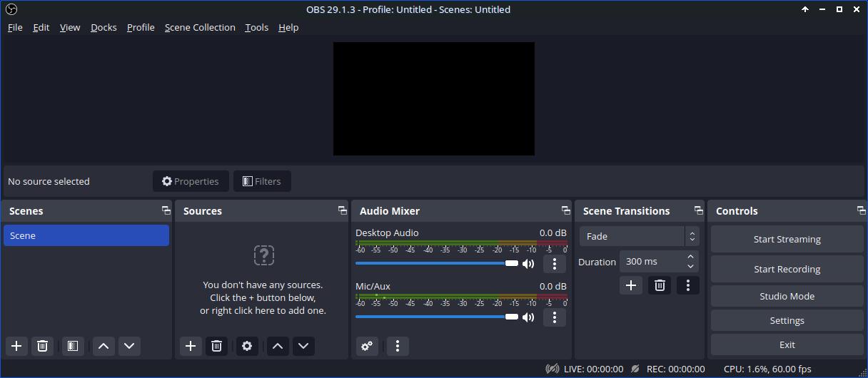Adjust Desktop Audio volume slider

point(437,263)
